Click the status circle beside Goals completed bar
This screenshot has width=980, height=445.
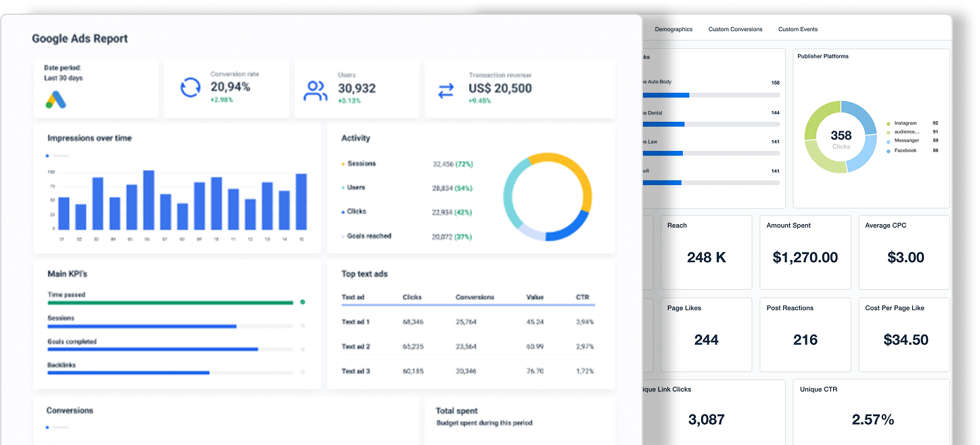pos(303,349)
